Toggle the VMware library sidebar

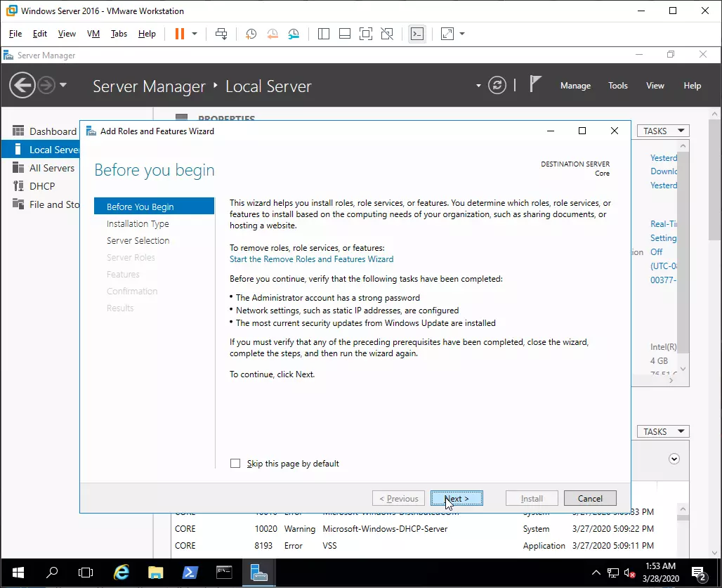pyautogui.click(x=324, y=34)
